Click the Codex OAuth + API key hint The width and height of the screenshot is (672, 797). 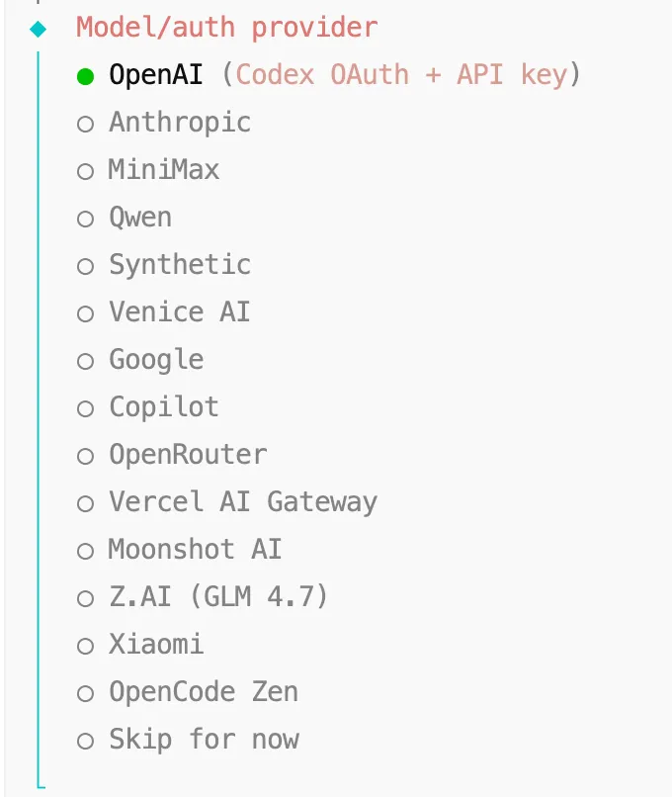[x=401, y=75]
